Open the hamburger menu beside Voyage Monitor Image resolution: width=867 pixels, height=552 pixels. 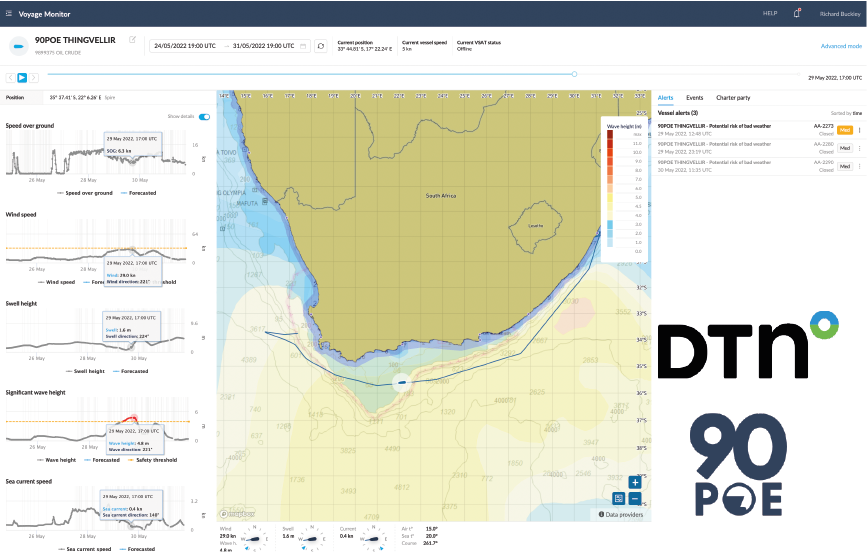coord(8,14)
